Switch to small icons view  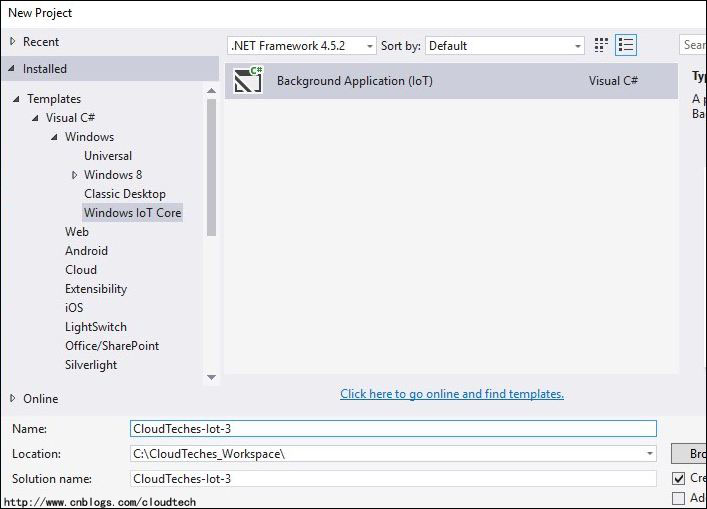[601, 45]
